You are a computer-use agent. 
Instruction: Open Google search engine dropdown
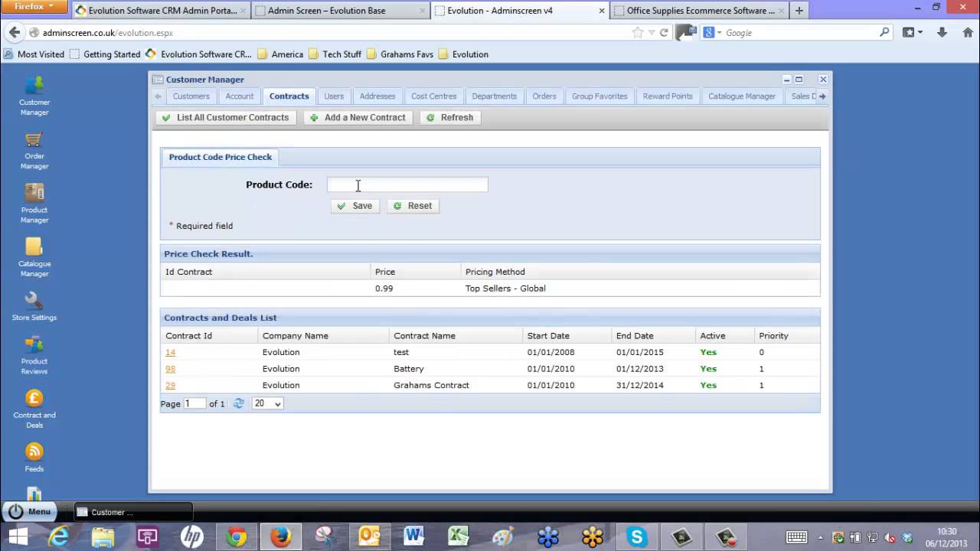(711, 33)
